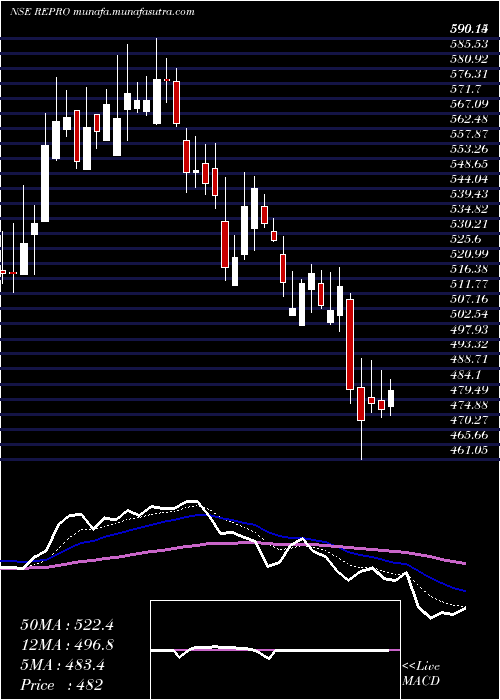Click the tall white candle near 534-553

click(46, 183)
